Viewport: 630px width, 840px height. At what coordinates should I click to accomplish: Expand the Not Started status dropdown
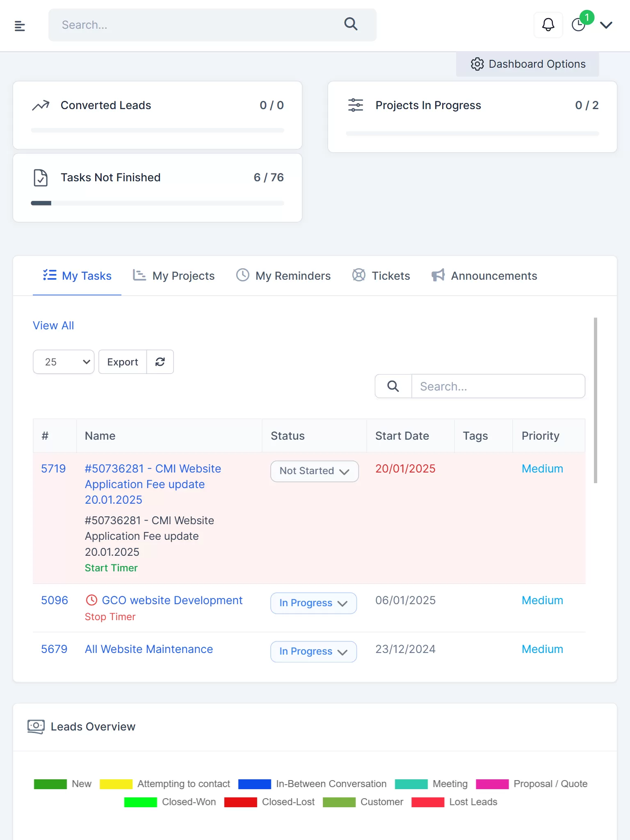tap(315, 471)
